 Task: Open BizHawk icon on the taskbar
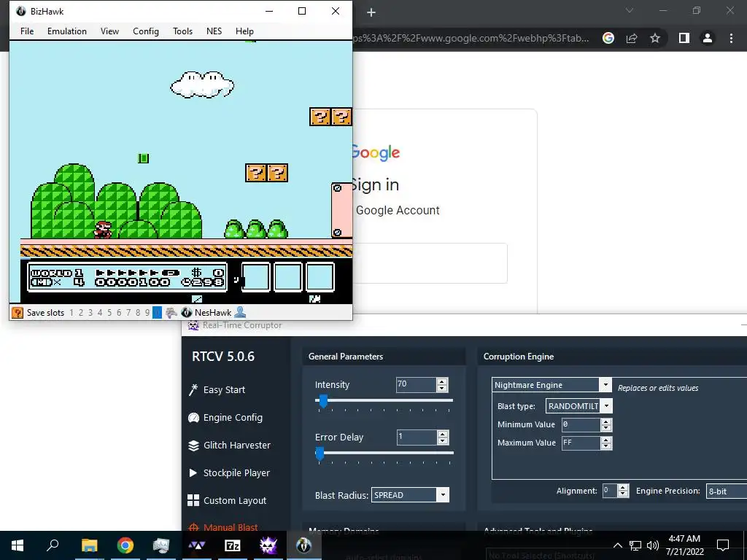tap(304, 545)
